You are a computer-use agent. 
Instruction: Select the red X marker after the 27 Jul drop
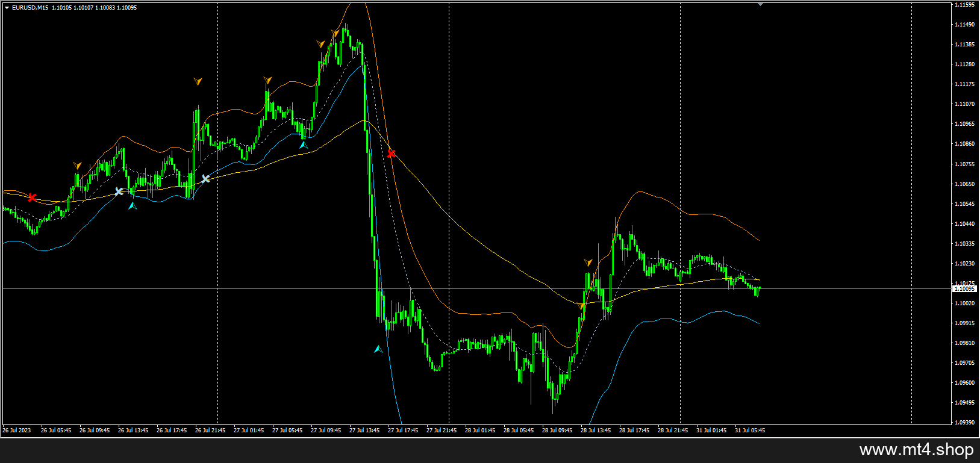pyautogui.click(x=391, y=154)
